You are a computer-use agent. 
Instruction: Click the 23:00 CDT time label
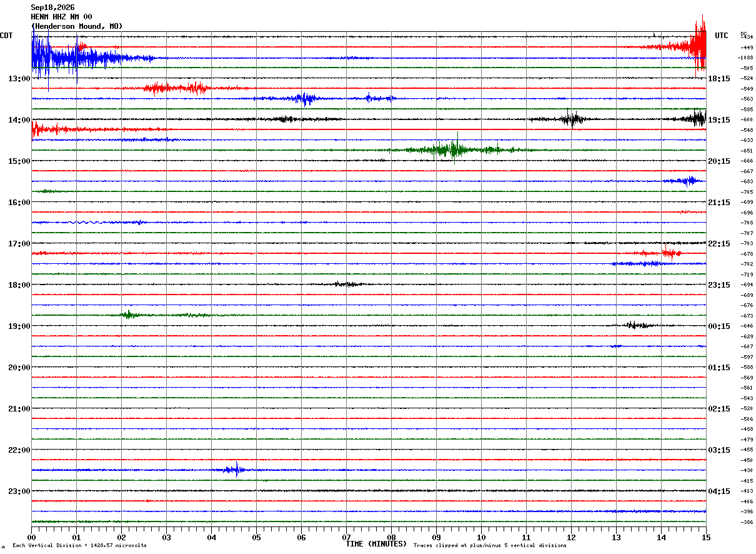19,491
